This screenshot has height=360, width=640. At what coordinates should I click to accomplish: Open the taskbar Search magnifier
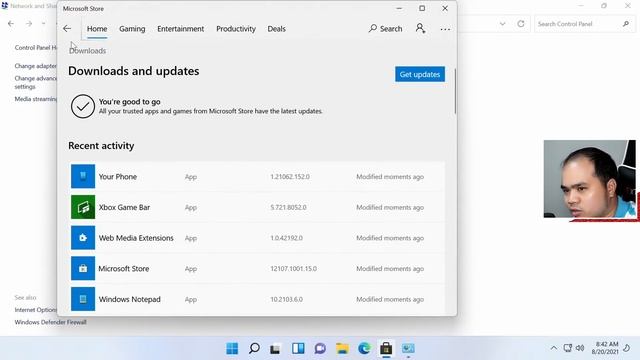click(254, 348)
